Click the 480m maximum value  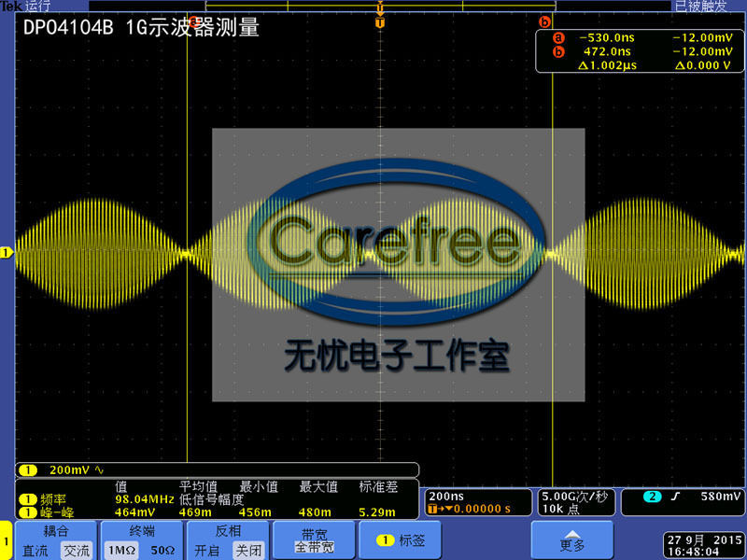pyautogui.click(x=315, y=512)
